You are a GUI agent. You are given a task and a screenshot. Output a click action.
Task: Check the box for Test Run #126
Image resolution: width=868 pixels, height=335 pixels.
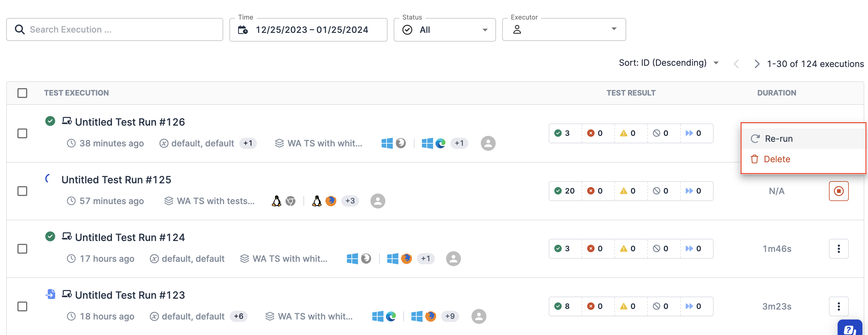coord(22,133)
